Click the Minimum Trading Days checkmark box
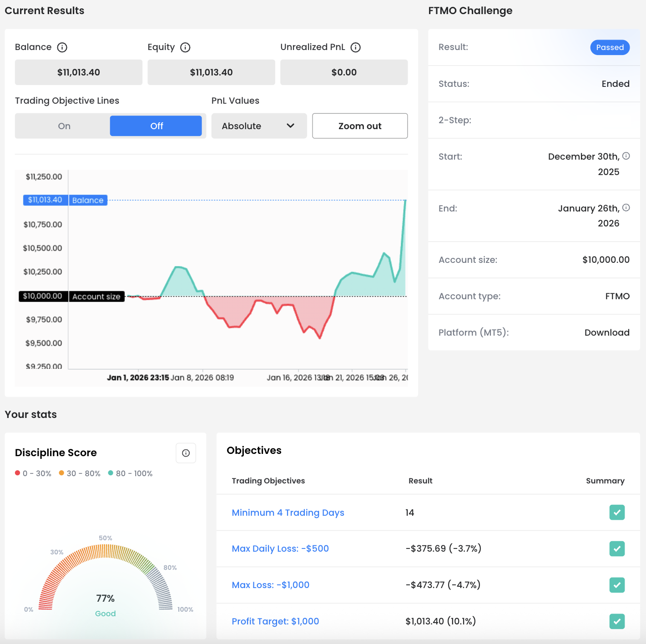This screenshot has width=646, height=644. coord(617,513)
